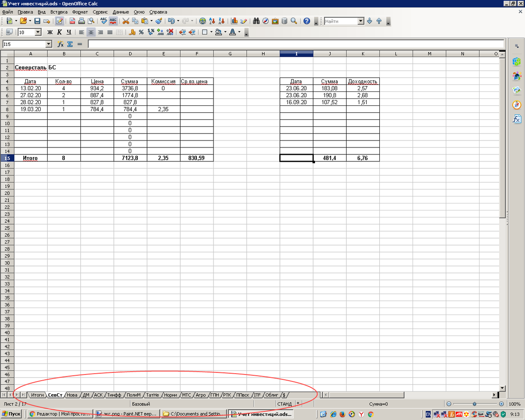
Task: Send document as e-mail
Action: point(47,21)
